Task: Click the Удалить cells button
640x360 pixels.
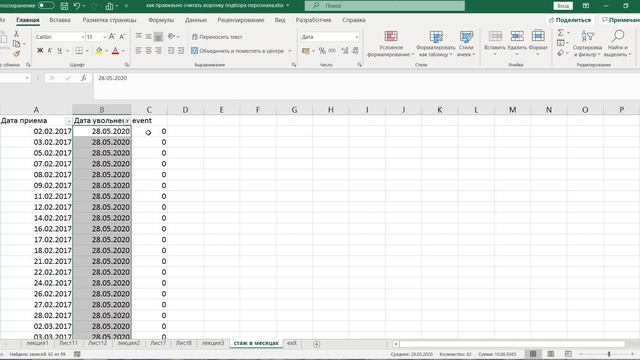Action: coord(517,43)
